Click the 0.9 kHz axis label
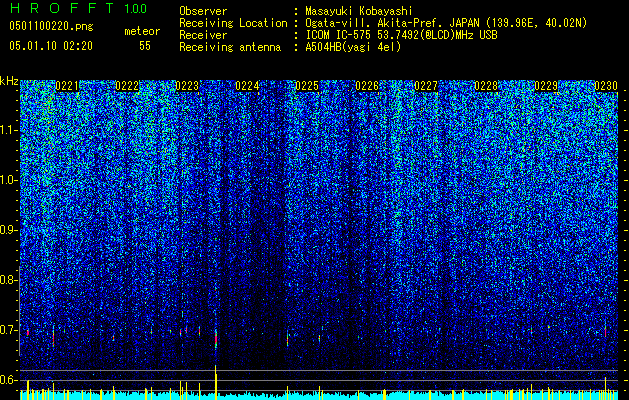629x400 pixels. click(x=9, y=230)
